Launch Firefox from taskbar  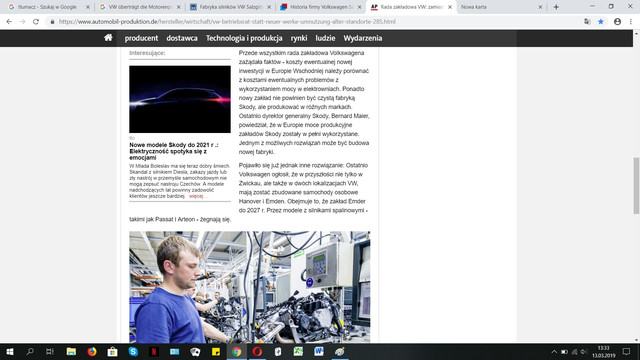tap(92, 351)
